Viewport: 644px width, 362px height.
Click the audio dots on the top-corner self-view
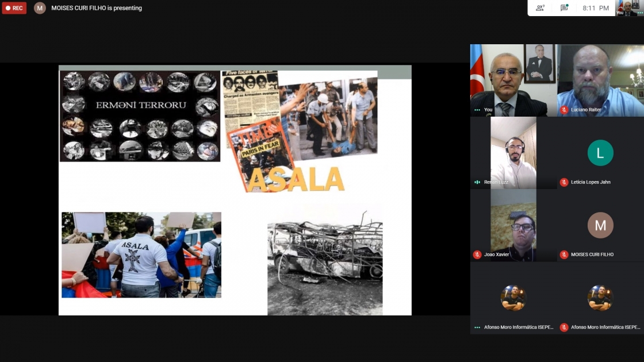[640, 13]
